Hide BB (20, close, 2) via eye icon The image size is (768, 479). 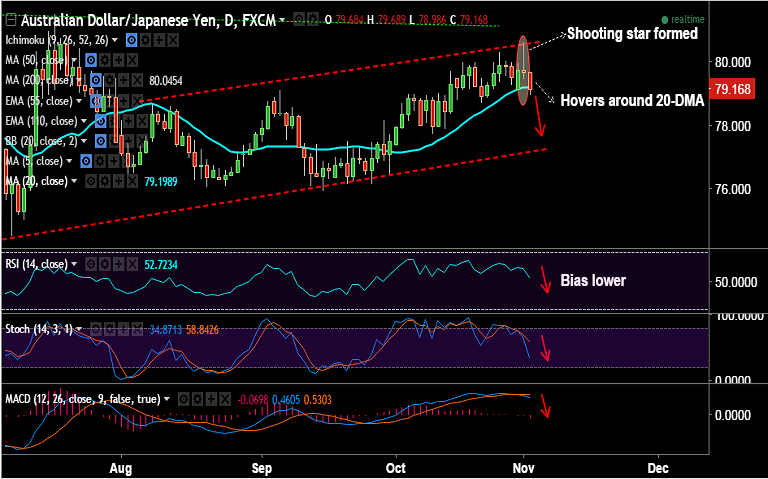100,141
